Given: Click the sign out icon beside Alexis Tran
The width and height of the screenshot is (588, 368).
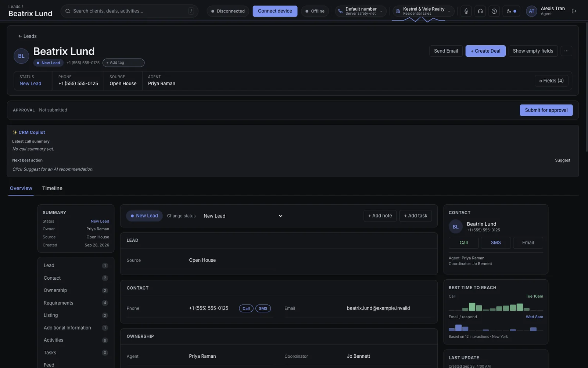Looking at the screenshot, I should 574,11.
